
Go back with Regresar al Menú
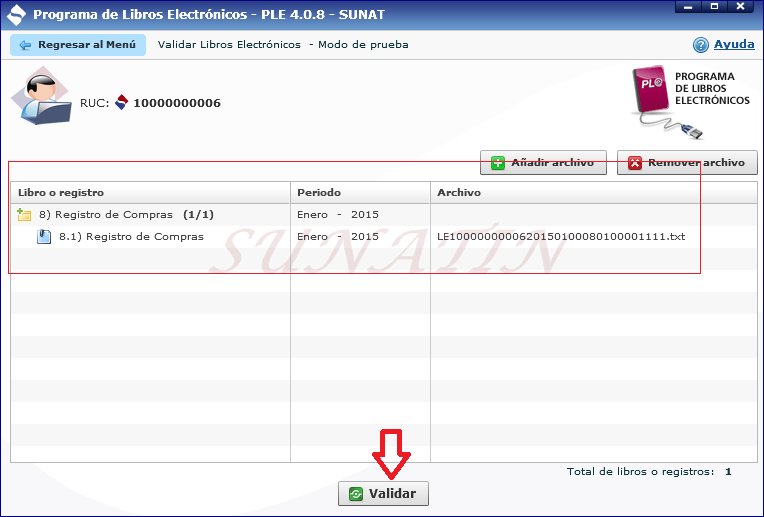(78, 45)
